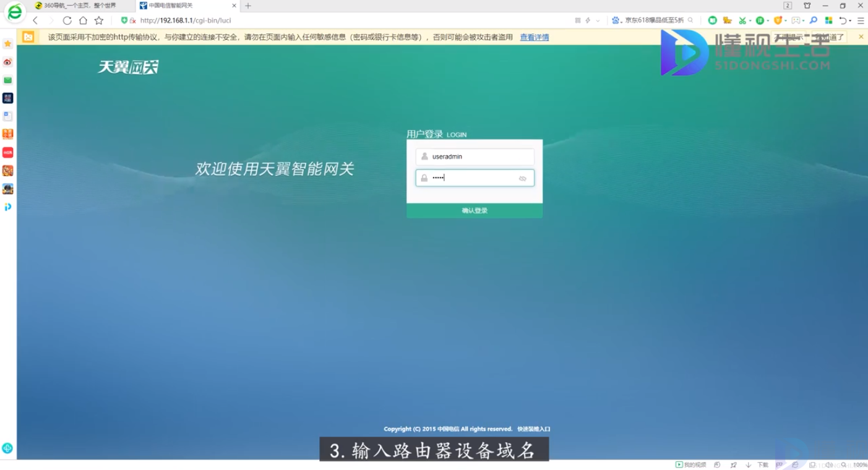Click the password input field

click(475, 178)
